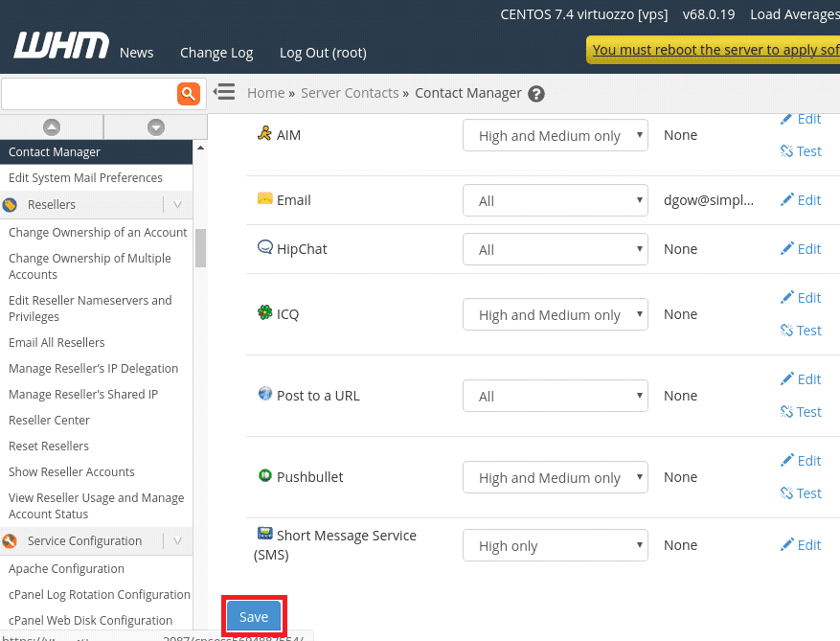Viewport: 840px width, 641px height.
Task: Open the Server Contacts breadcrumb link
Action: pos(350,93)
